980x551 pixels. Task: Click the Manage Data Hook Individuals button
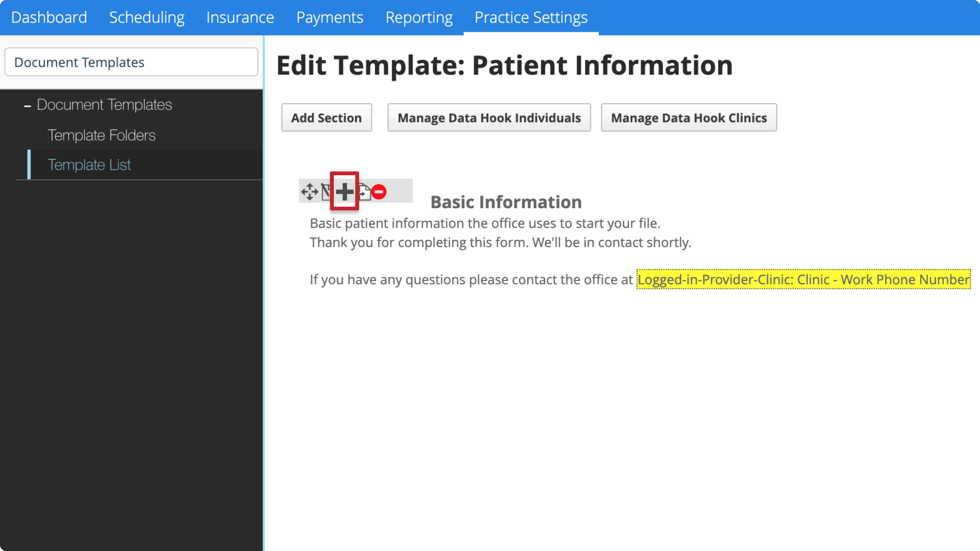coord(489,117)
